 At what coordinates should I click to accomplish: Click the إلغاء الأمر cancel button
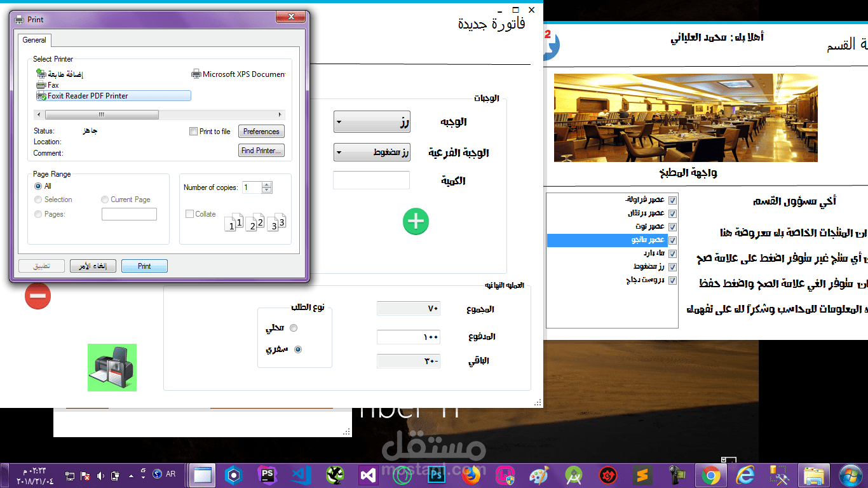92,266
